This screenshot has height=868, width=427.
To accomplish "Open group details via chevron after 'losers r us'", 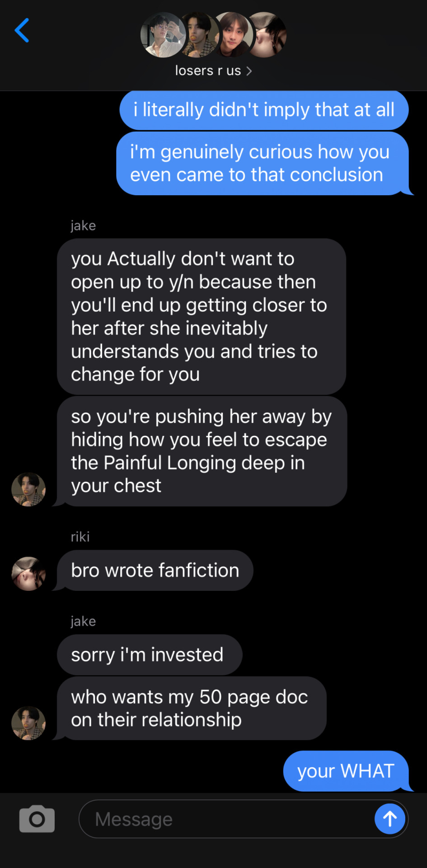I will click(249, 71).
